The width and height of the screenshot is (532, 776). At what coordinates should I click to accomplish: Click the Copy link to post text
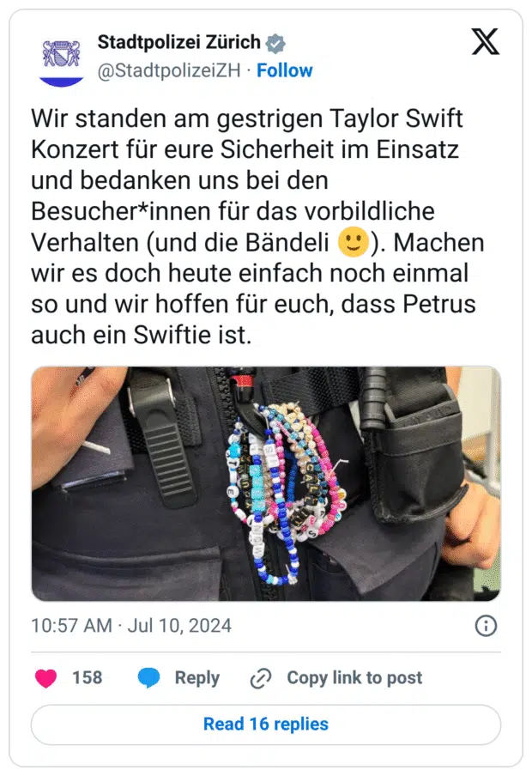pos(354,677)
